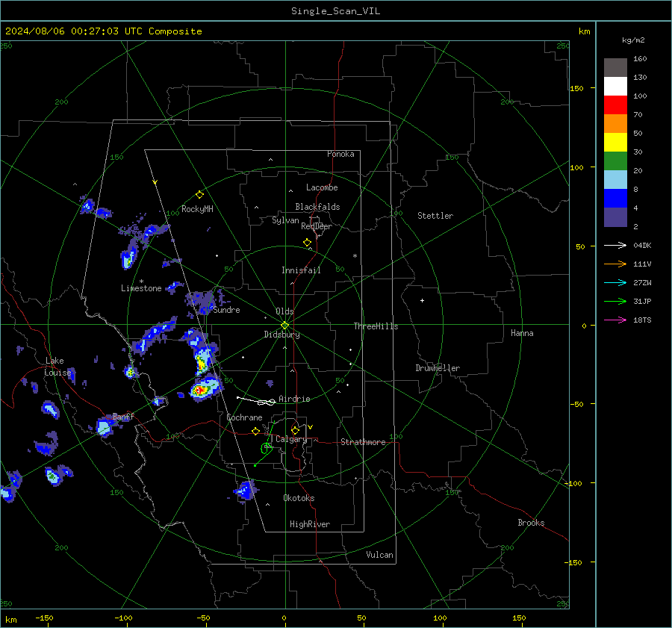Screen dimensions: 672x628
Task: Click the Strathmore label
Action: [x=363, y=442]
